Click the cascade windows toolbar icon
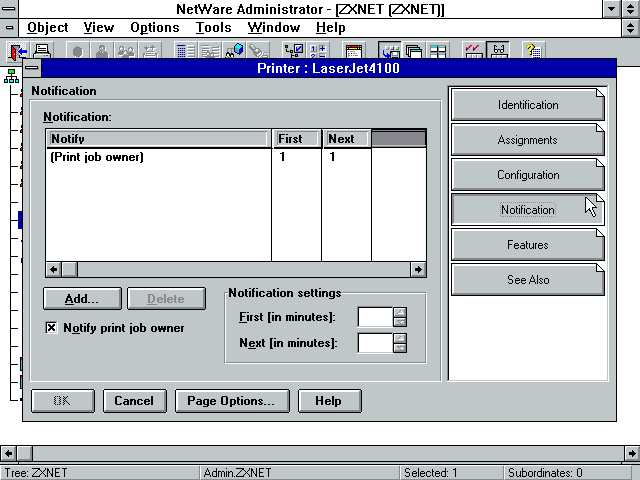Screen dimensions: 640x480 tap(414, 51)
